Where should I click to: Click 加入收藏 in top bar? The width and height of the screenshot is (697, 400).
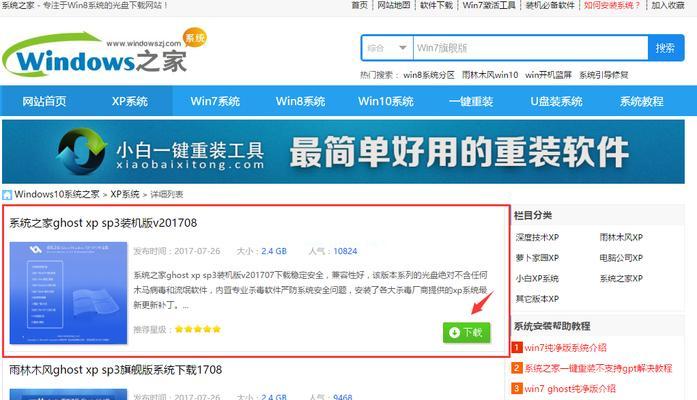point(668,5)
